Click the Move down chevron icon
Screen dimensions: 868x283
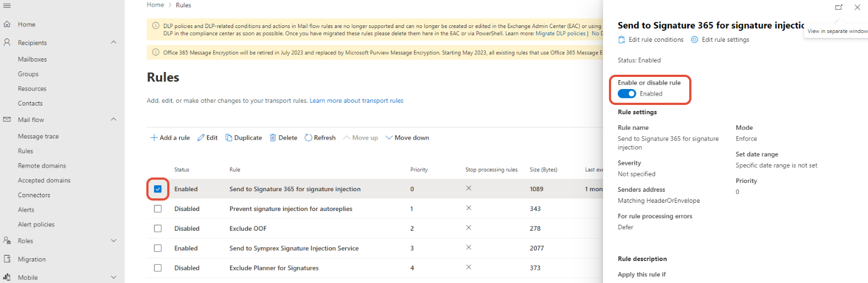(389, 138)
